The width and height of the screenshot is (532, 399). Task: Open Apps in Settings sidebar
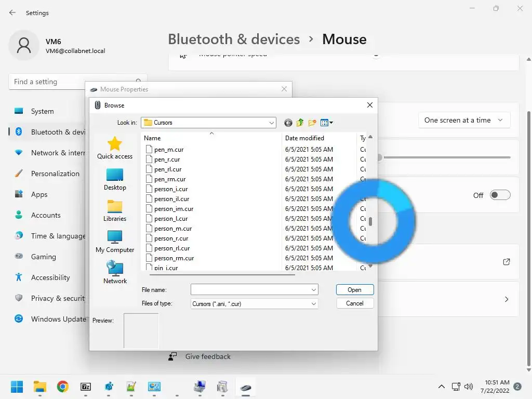click(x=31, y=194)
